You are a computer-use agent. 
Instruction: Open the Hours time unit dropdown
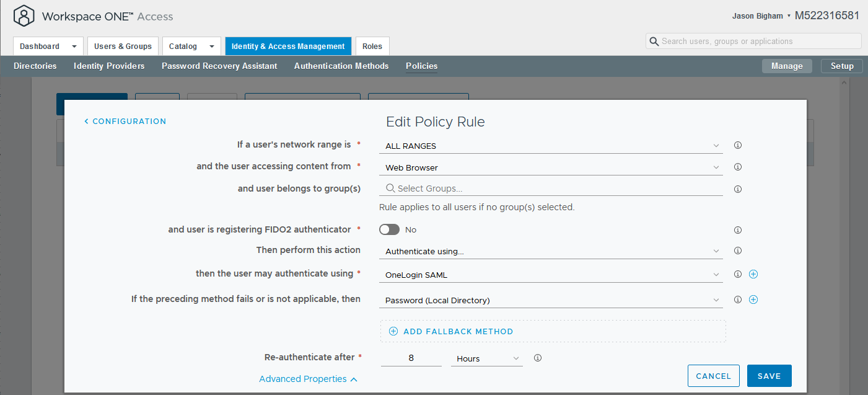click(487, 358)
